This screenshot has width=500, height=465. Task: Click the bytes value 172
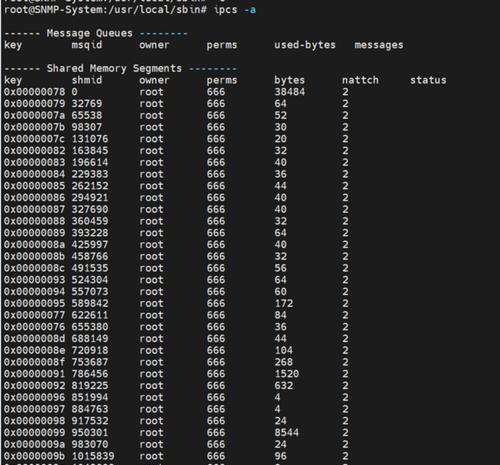coord(283,303)
